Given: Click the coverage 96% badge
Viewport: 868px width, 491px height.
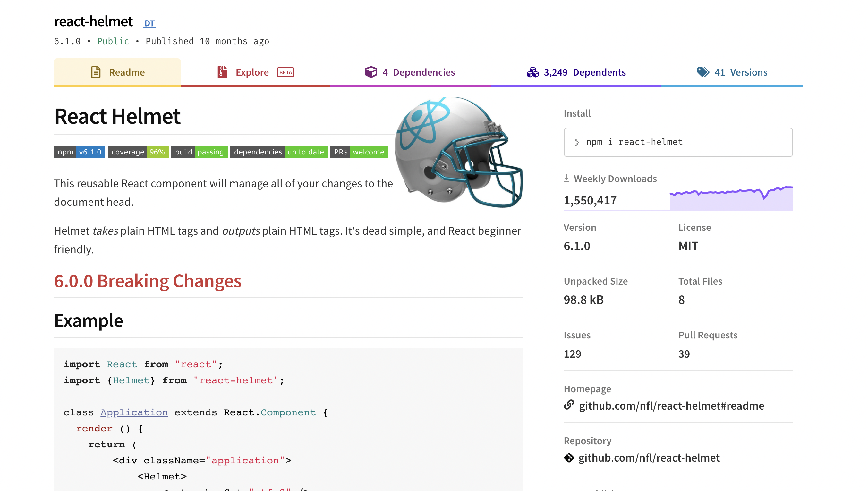Looking at the screenshot, I should [138, 152].
